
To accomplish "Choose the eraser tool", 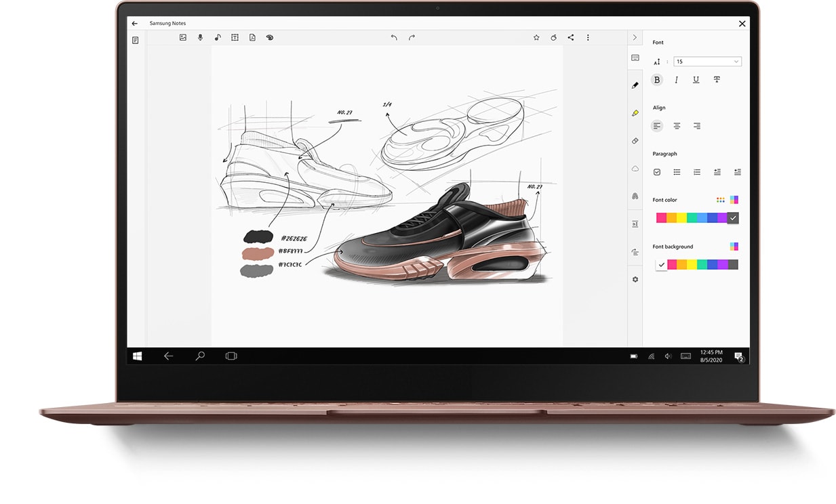I will (635, 141).
